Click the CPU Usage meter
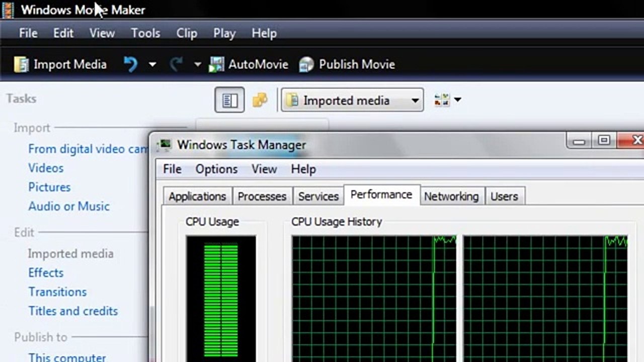 point(221,299)
